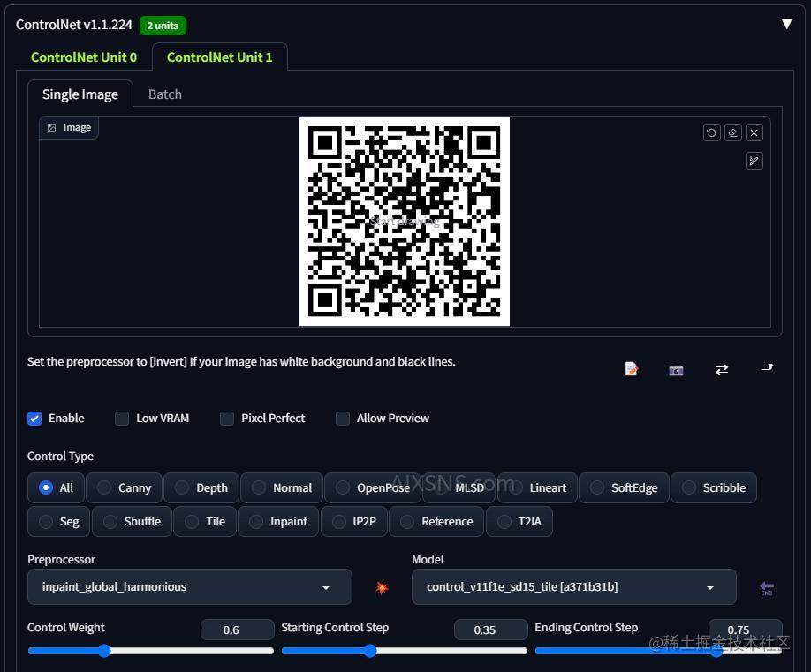Toggle the Allow Preview checkbox
Image resolution: width=811 pixels, height=672 pixels.
tap(343, 419)
